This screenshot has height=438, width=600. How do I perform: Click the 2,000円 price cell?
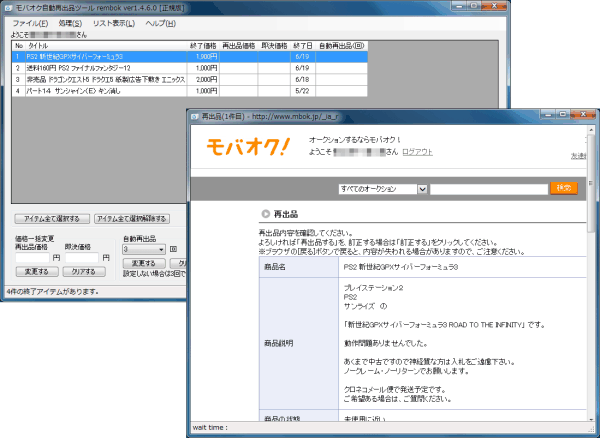(203, 80)
